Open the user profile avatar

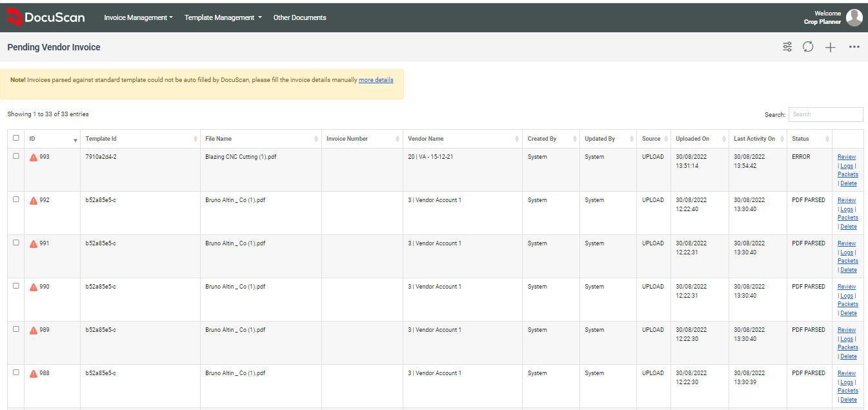(x=854, y=17)
